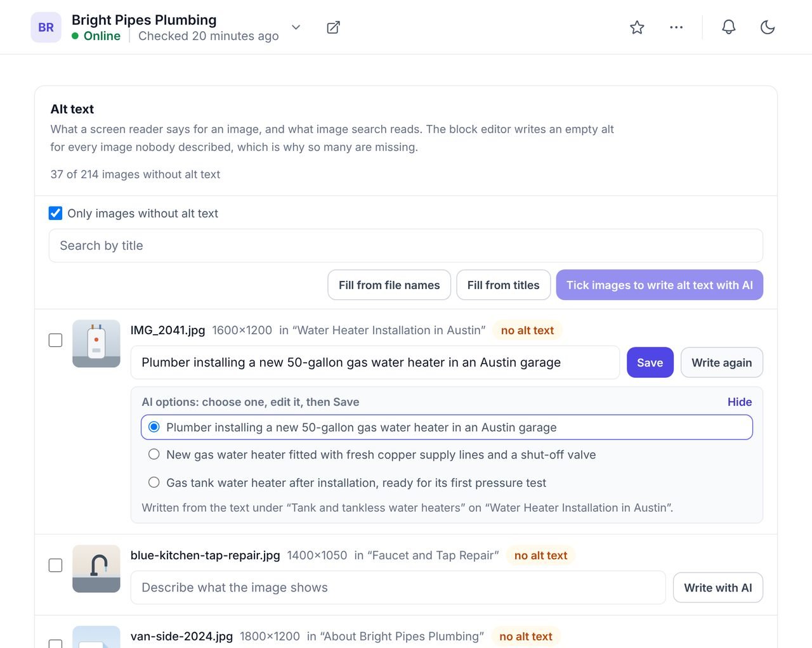Open the van-side-2024.jpg image thumbnail
This screenshot has width=812, height=648.
96,637
